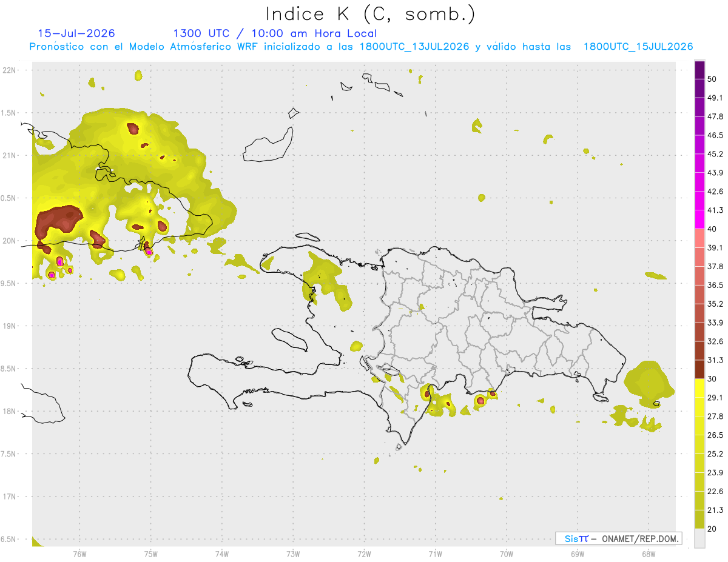The width and height of the screenshot is (728, 562).
Task: Click the "SisTT – ONAMET/REP.DOM." credit box
Action: (618, 538)
